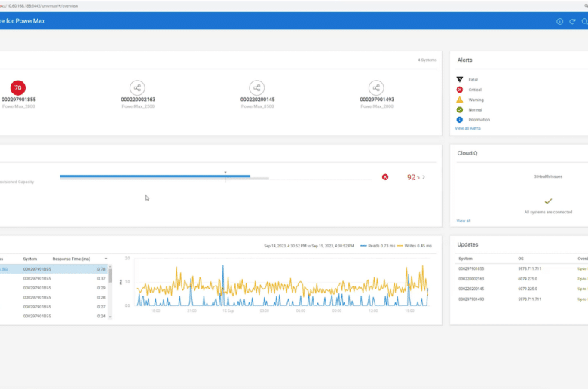Toggle the Reads 0.73 ms legend entry
Image resolution: width=588 pixels, height=389 pixels.
[x=378, y=246]
